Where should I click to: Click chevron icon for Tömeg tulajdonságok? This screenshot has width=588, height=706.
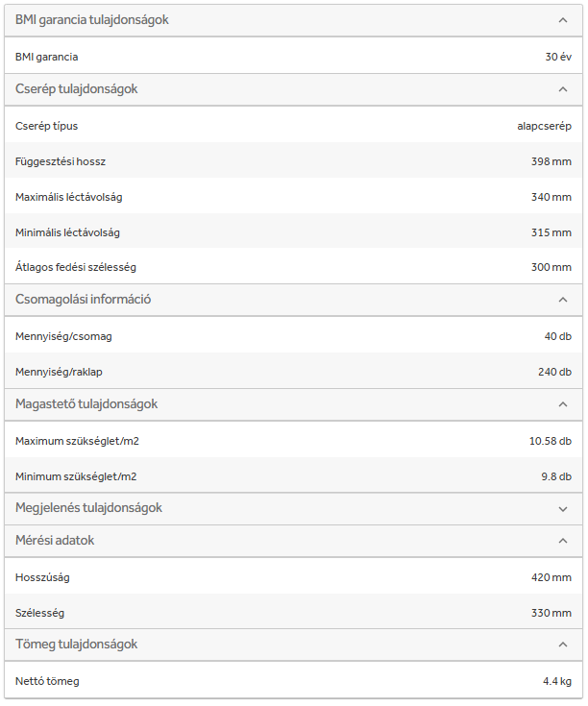click(562, 645)
